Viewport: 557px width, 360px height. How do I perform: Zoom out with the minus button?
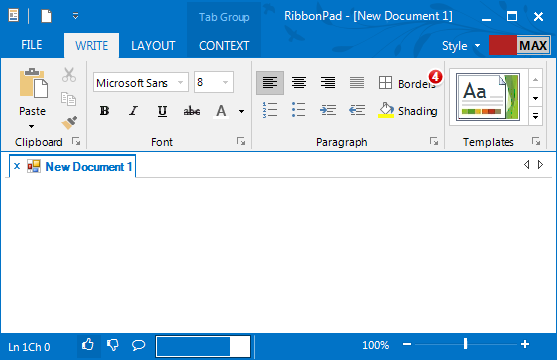tap(407, 344)
